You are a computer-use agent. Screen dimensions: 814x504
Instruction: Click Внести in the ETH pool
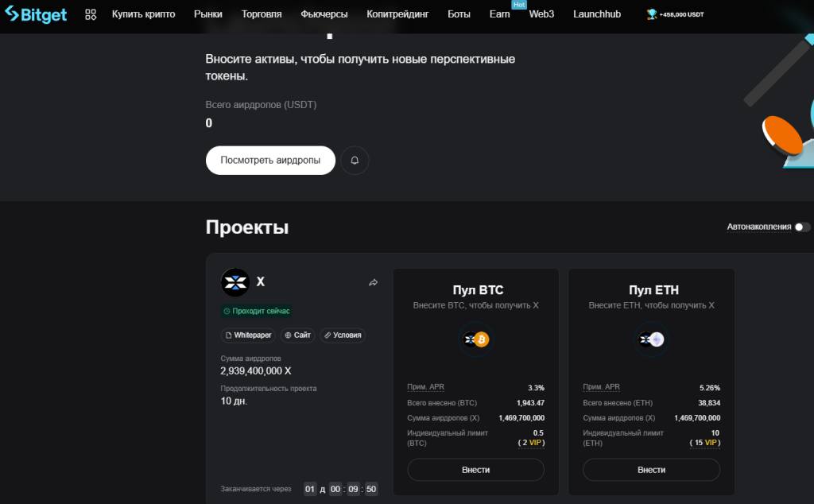[x=652, y=470]
